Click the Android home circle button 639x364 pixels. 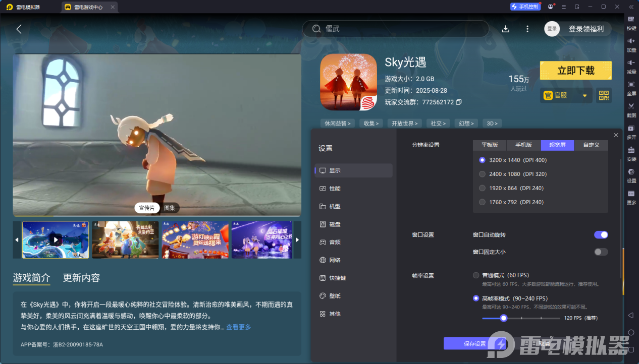pyautogui.click(x=631, y=332)
